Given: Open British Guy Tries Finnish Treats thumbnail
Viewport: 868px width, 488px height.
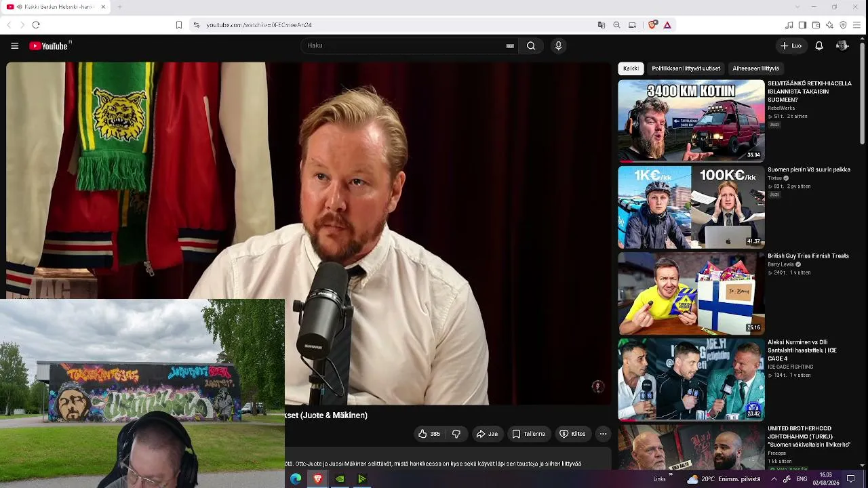Looking at the screenshot, I should (691, 293).
